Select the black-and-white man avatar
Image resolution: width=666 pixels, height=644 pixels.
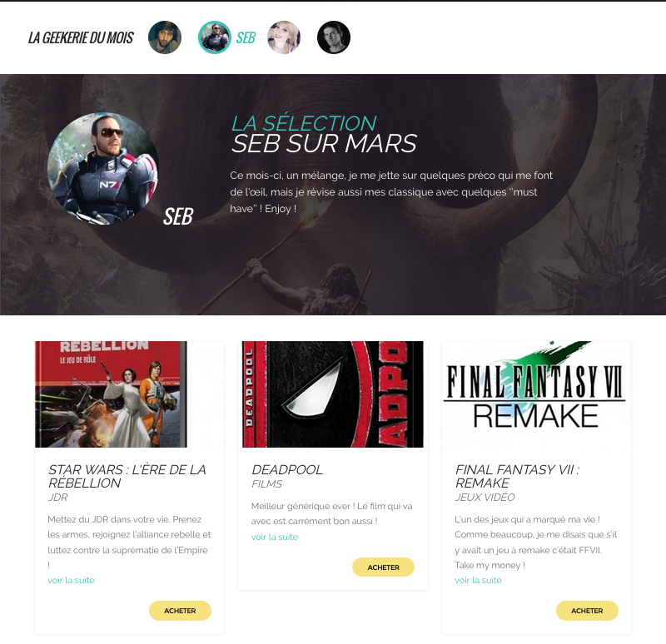pyautogui.click(x=334, y=37)
